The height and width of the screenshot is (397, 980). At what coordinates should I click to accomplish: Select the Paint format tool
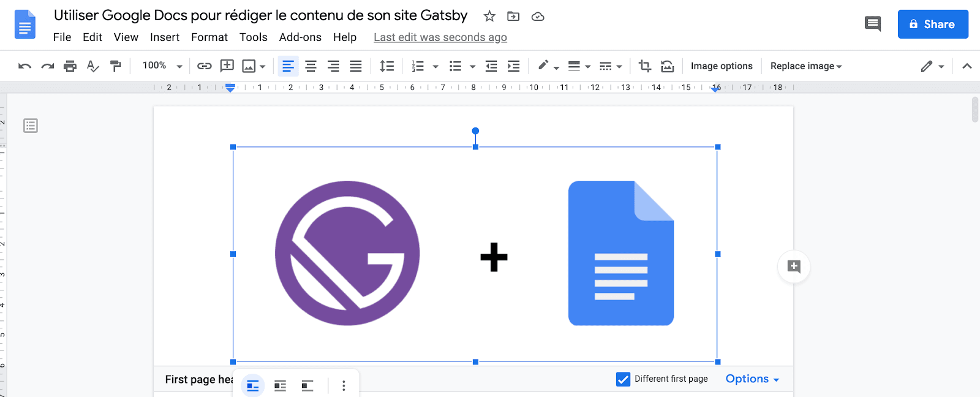116,66
